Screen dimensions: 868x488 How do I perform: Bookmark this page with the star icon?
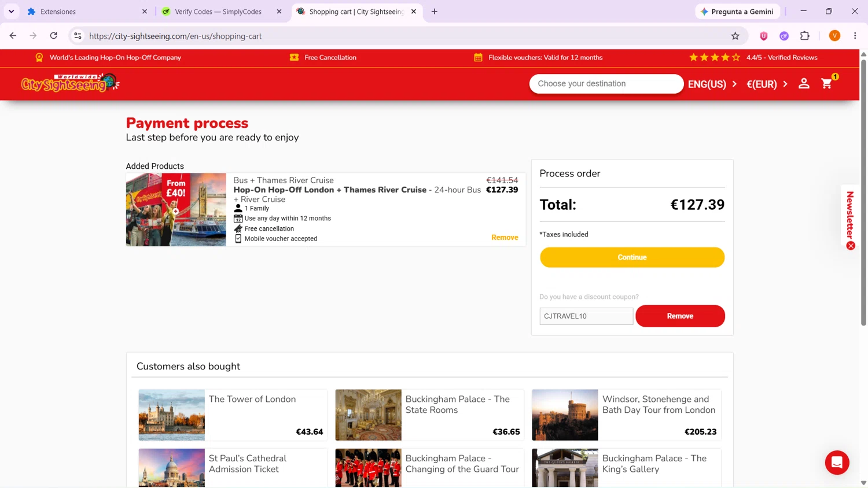point(735,36)
